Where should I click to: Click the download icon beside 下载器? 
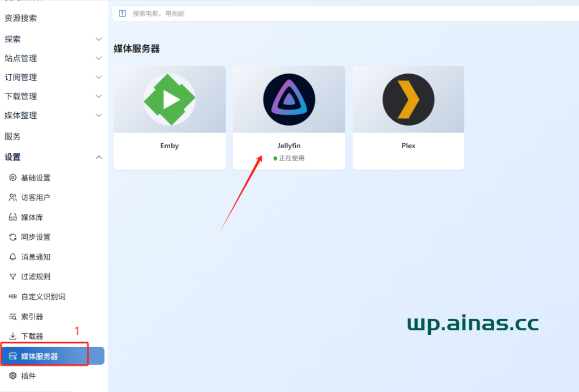pos(12,336)
